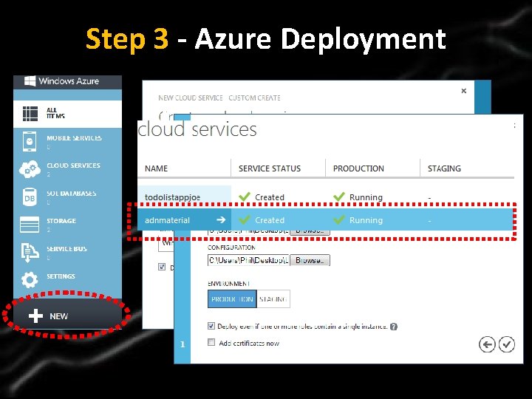Open Mobile Services phone icon
The height and width of the screenshot is (399, 532).
click(x=30, y=141)
